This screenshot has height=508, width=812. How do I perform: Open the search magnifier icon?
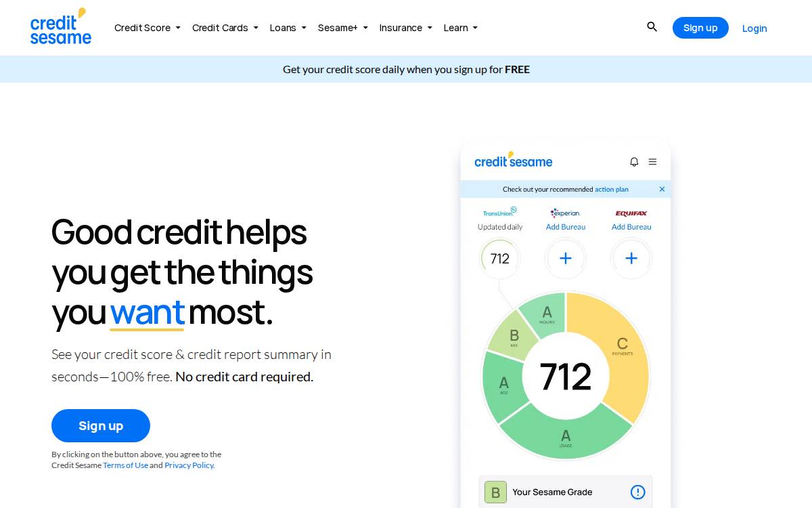pos(652,27)
